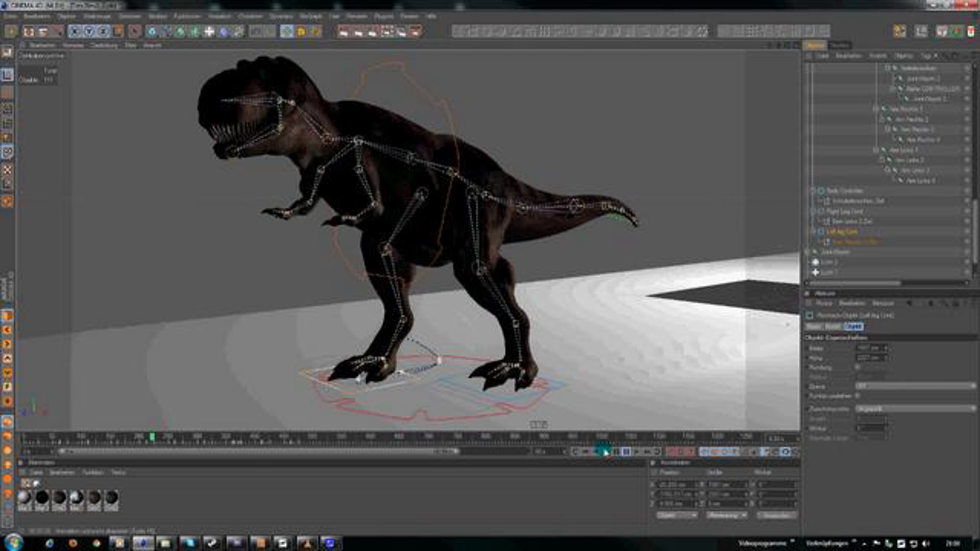Open the Abmessung dropdown in coordinates panel
Viewport: 980px width, 551px height.
coord(726,515)
